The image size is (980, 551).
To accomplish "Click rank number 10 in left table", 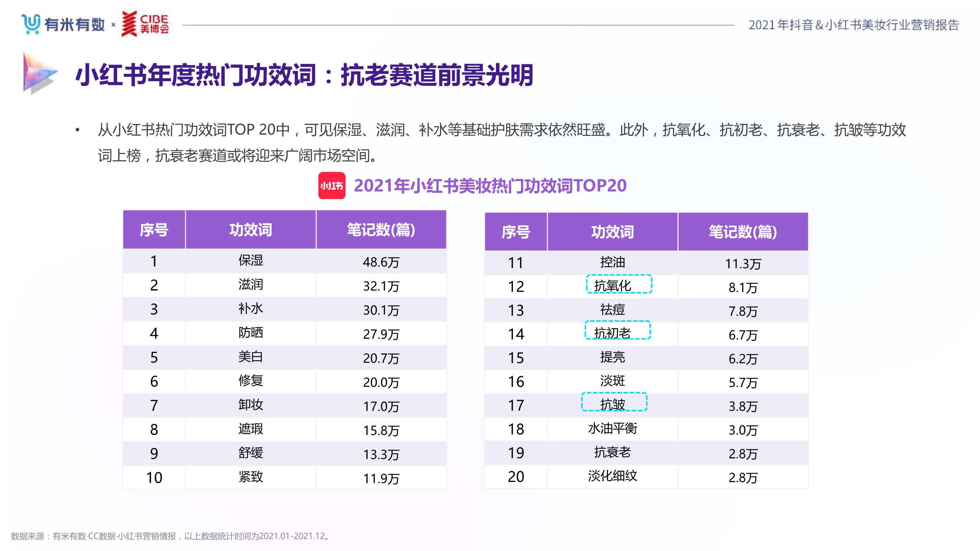I will [x=154, y=478].
